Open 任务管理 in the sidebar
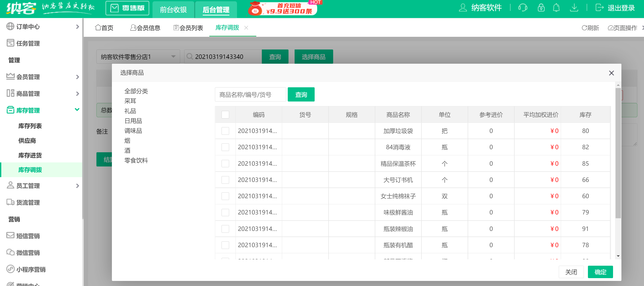The height and width of the screenshot is (286, 644). pos(27,43)
